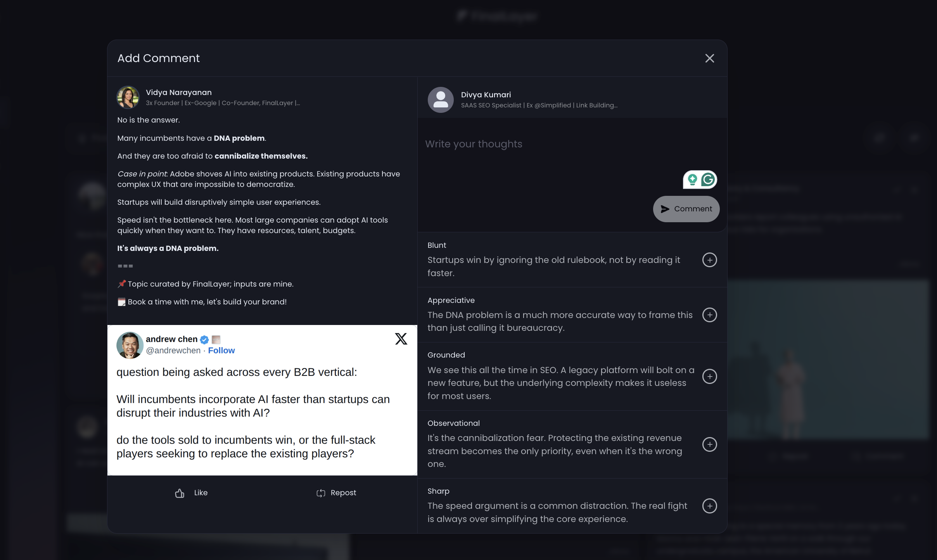
Task: Add the Sharp suggestion with plus icon
Action: click(709, 506)
